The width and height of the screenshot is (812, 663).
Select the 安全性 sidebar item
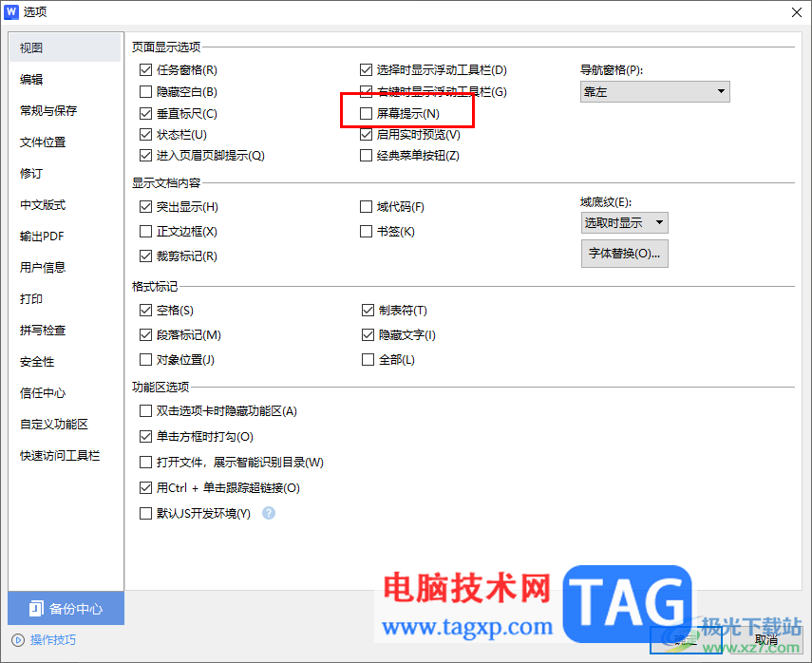(x=65, y=362)
